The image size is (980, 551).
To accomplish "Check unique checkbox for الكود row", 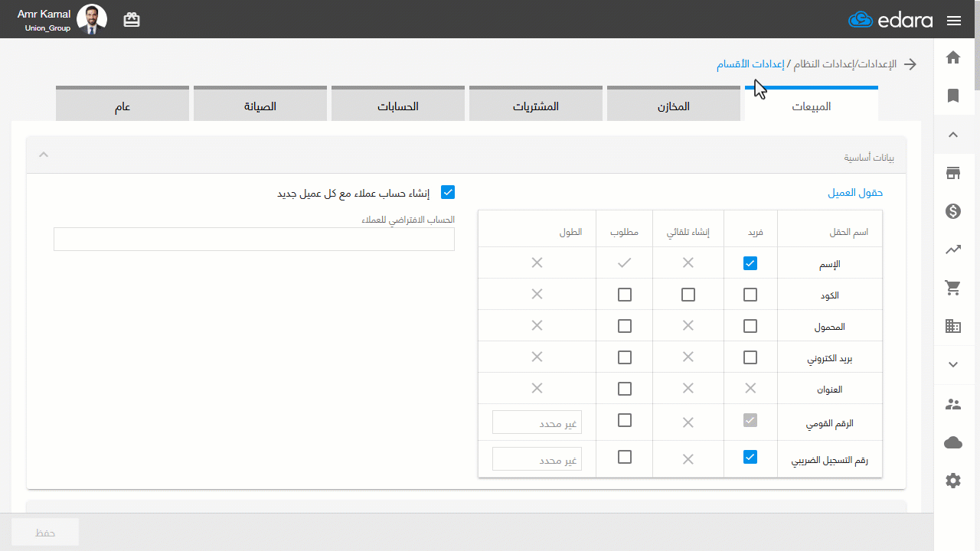I will pos(750,295).
